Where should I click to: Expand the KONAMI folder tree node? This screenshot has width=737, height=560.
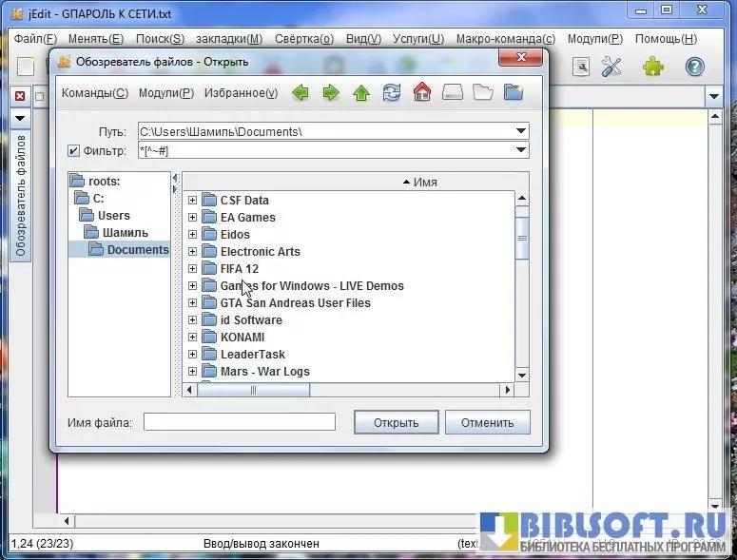pyautogui.click(x=193, y=338)
